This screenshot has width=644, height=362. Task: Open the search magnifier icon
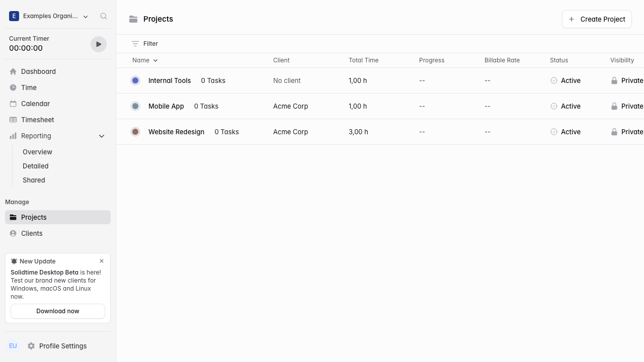pos(104,16)
